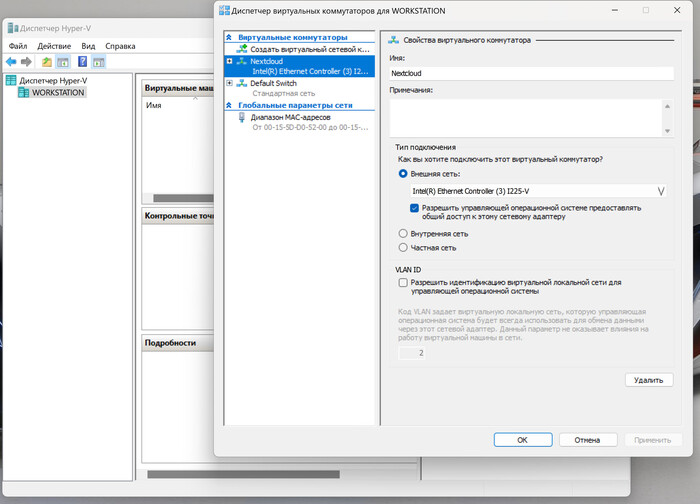Click the up-folder icon in Hyper-V toolbar

click(x=46, y=62)
